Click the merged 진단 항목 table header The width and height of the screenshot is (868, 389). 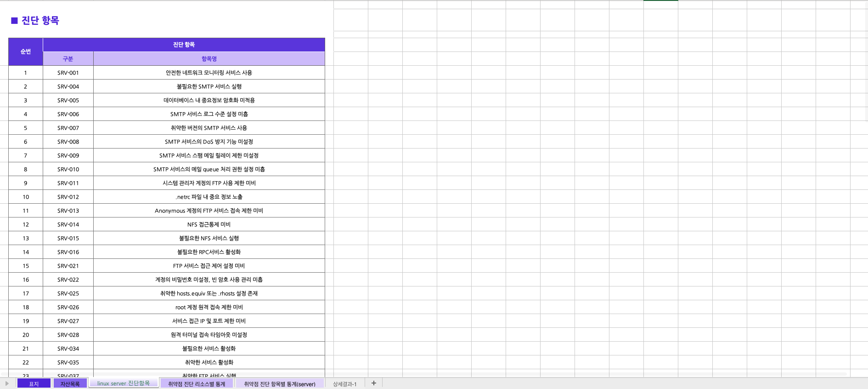184,45
